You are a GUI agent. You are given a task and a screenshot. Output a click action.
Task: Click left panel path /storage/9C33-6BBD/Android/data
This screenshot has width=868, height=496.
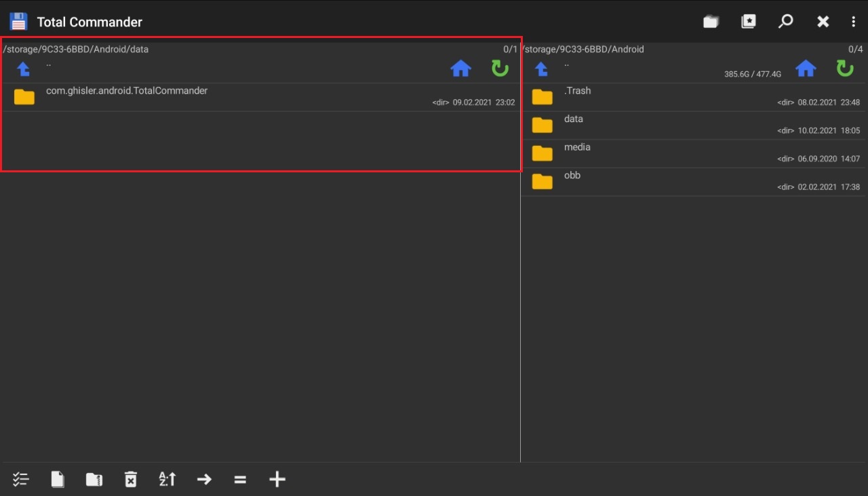click(75, 49)
